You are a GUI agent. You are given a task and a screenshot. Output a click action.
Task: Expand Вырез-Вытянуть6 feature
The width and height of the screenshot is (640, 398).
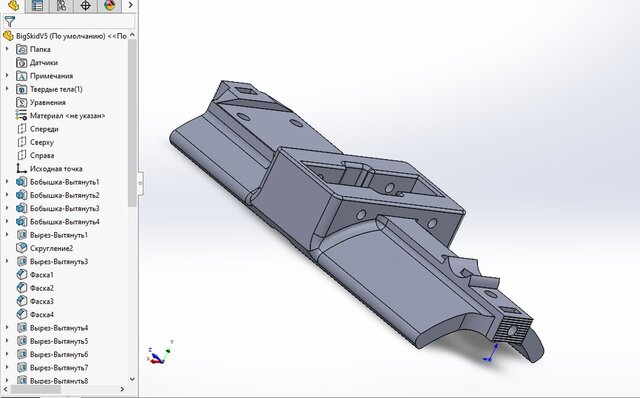click(x=7, y=354)
